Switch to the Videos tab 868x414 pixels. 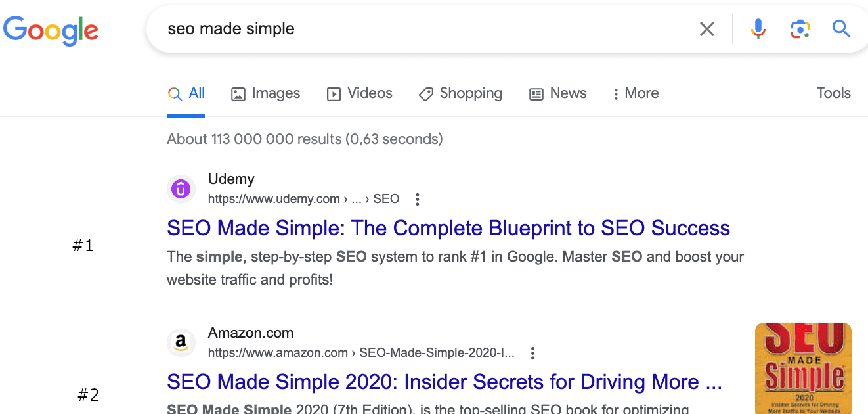click(360, 93)
